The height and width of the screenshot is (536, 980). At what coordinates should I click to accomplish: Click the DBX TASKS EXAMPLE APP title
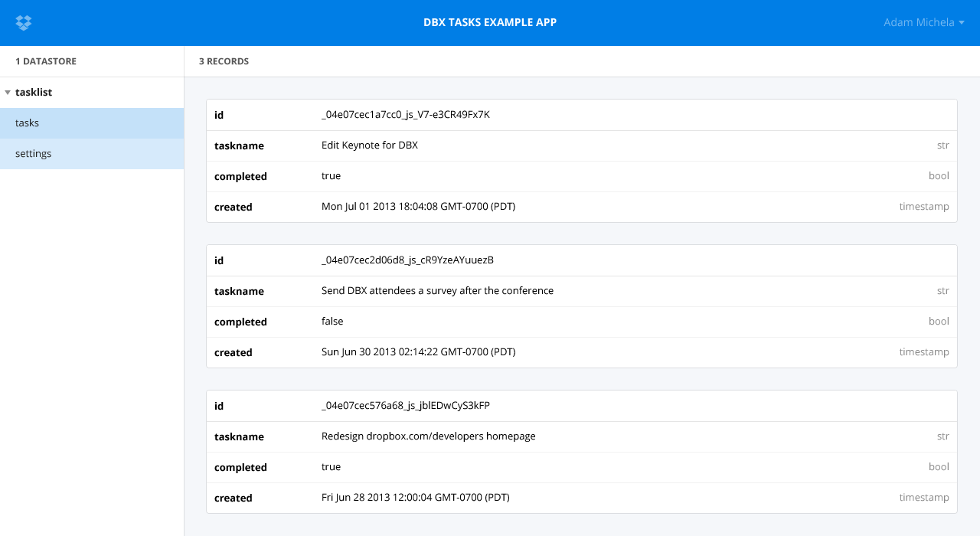click(490, 22)
